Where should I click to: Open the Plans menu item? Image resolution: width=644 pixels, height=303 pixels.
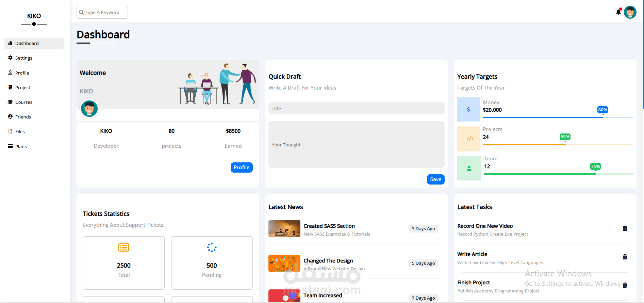click(x=34, y=146)
